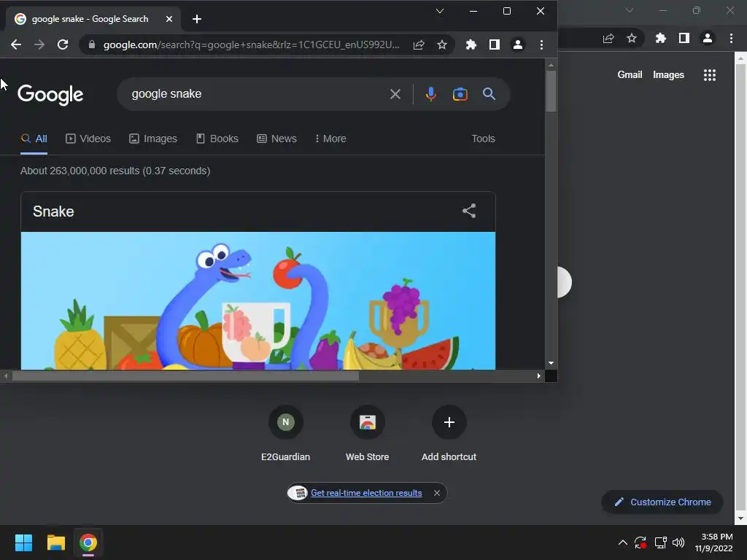Image resolution: width=747 pixels, height=560 pixels.
Task: Dismiss the election results promo
Action: [437, 493]
